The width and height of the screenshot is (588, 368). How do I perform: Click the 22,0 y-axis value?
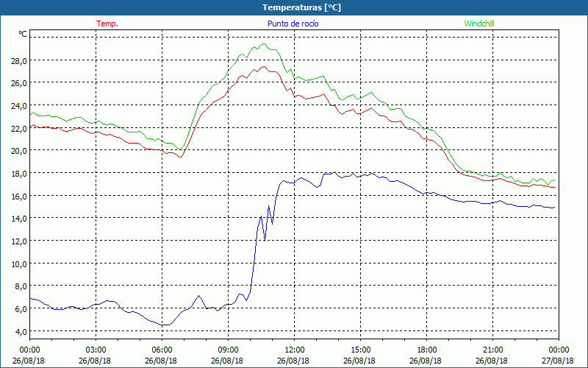click(19, 128)
